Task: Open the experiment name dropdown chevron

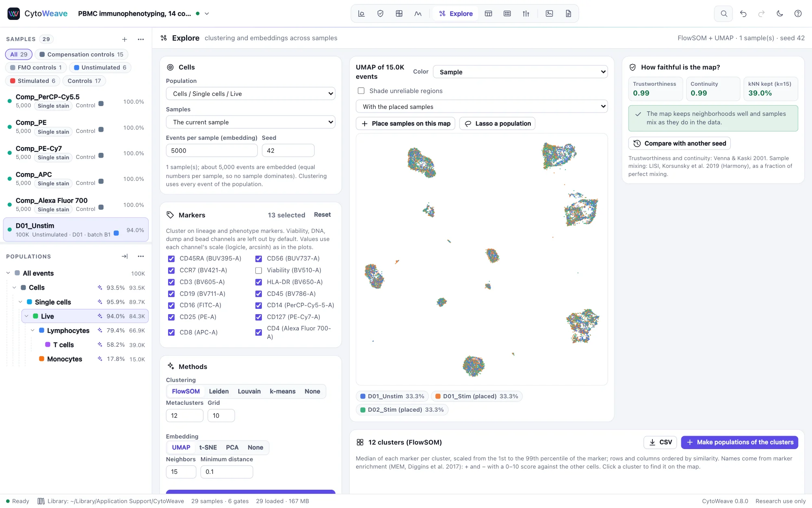Action: click(207, 13)
